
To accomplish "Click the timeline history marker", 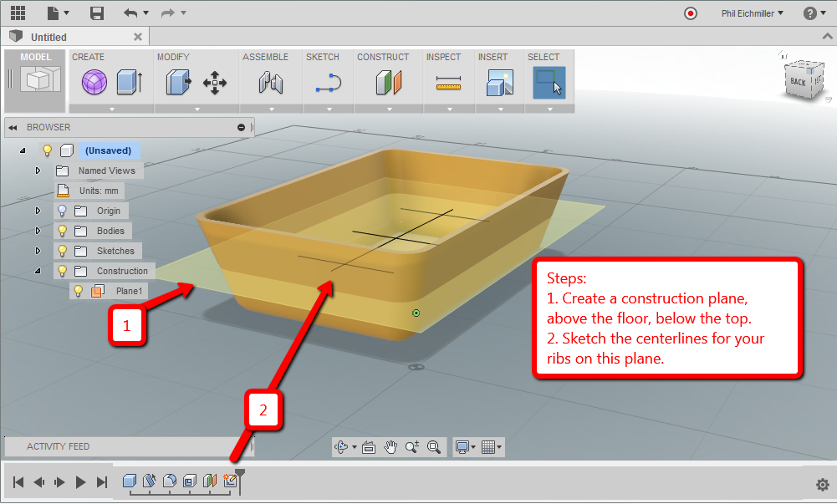I will [x=240, y=481].
